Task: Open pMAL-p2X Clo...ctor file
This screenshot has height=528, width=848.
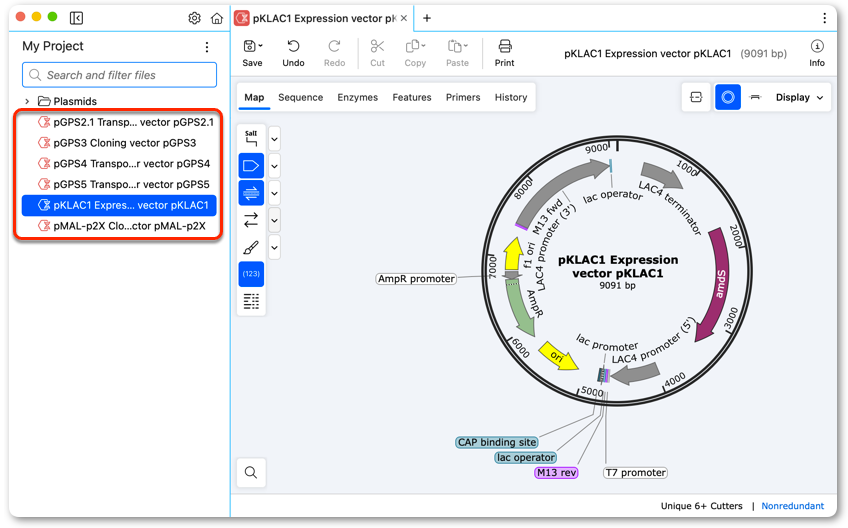Action: (119, 226)
